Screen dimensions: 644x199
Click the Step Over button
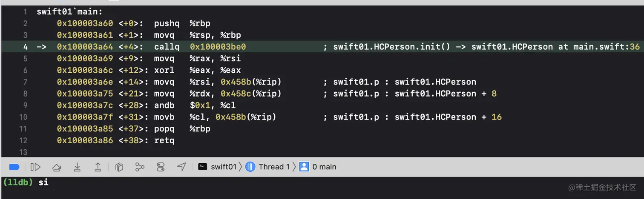(x=56, y=167)
